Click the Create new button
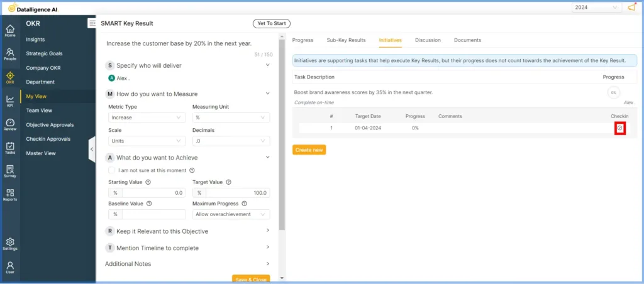Viewport: 644px width, 284px height. [309, 150]
